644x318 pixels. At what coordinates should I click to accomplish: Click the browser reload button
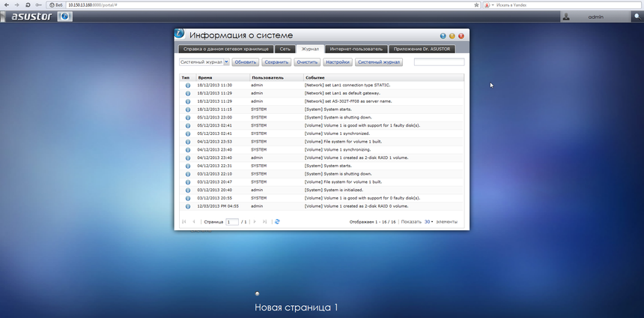(x=28, y=4)
